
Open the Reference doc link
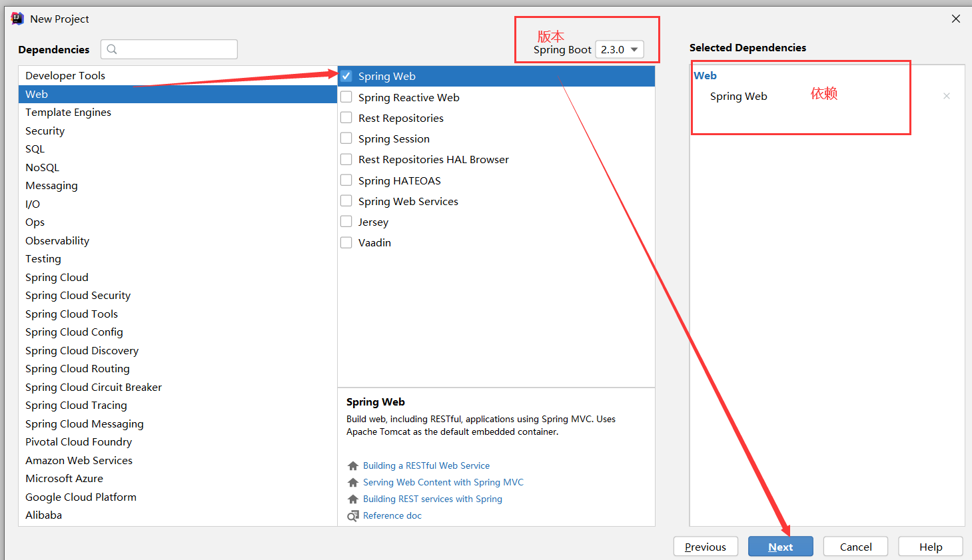(392, 516)
